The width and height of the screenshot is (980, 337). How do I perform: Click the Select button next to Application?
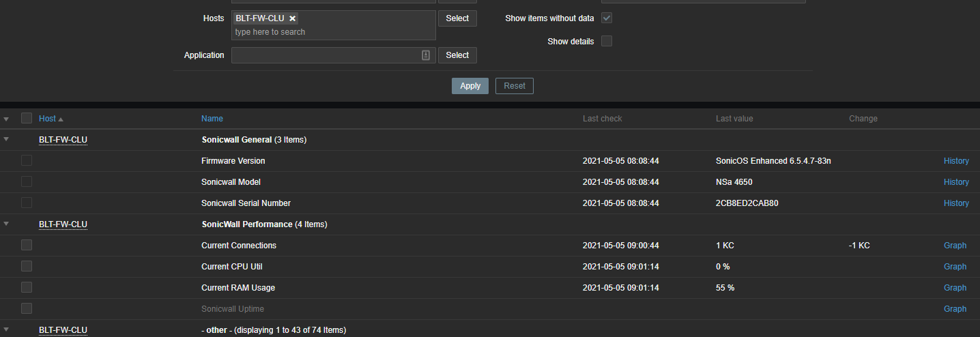[457, 55]
